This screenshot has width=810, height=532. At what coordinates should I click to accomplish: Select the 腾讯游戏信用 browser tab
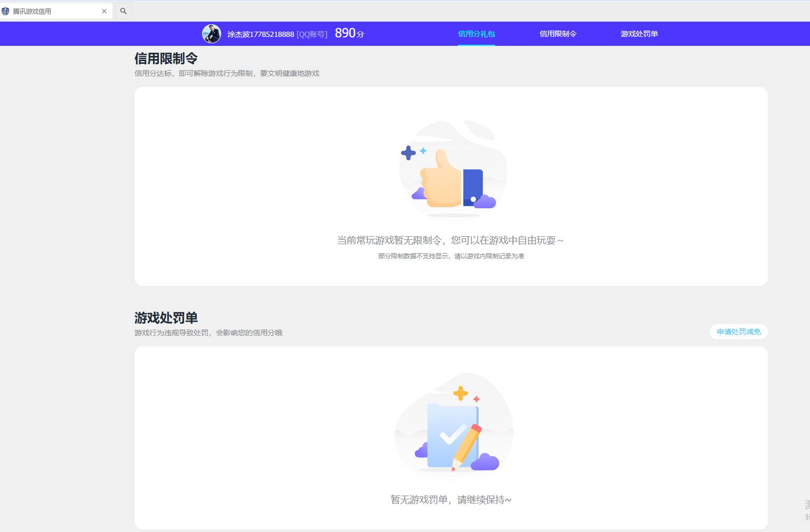pyautogui.click(x=53, y=11)
